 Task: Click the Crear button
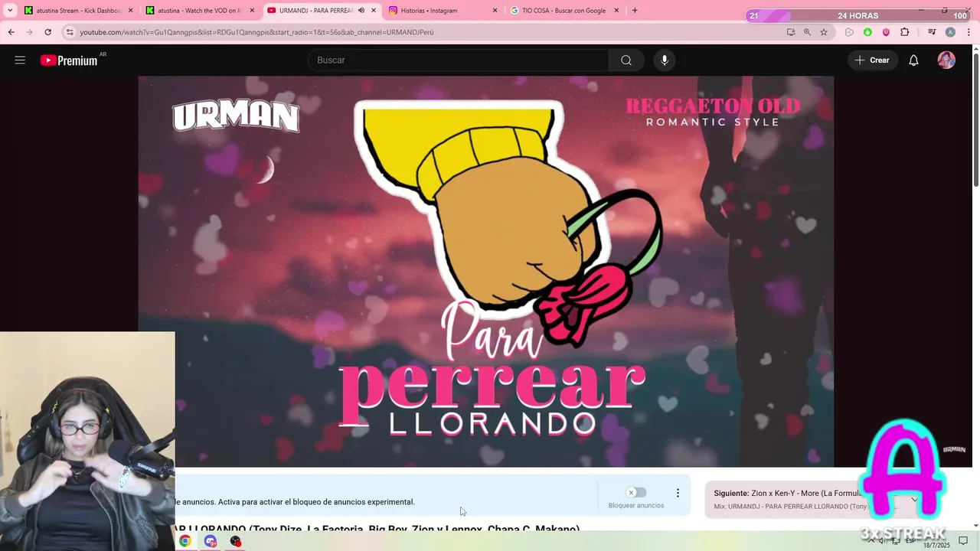(x=873, y=60)
